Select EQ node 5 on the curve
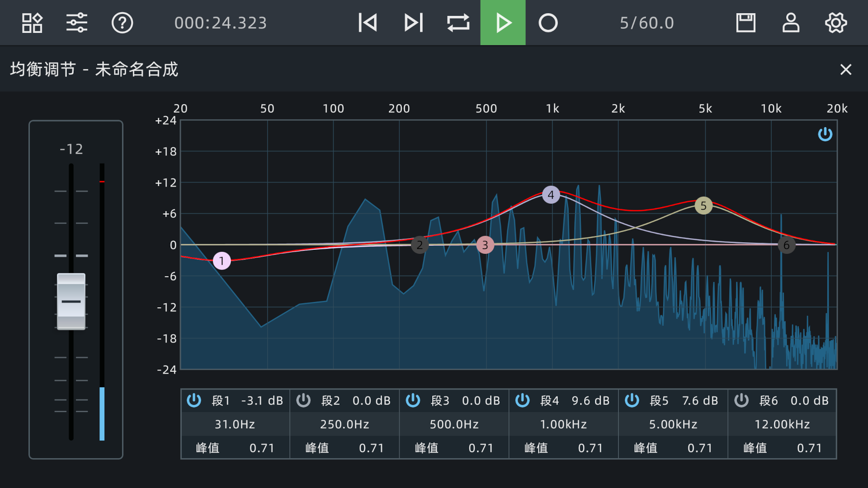The width and height of the screenshot is (868, 488). [703, 206]
